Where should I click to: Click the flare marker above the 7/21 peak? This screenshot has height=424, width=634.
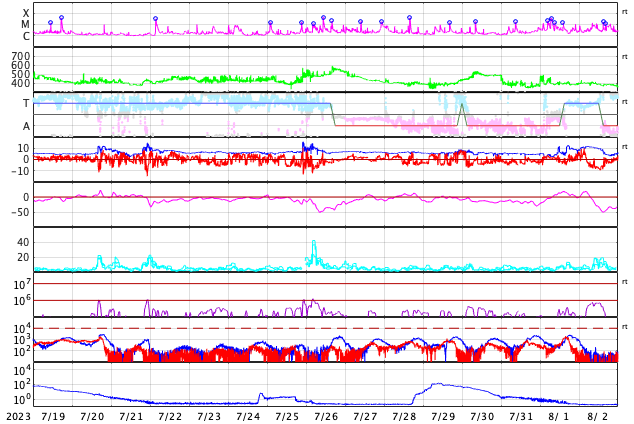click(x=155, y=19)
